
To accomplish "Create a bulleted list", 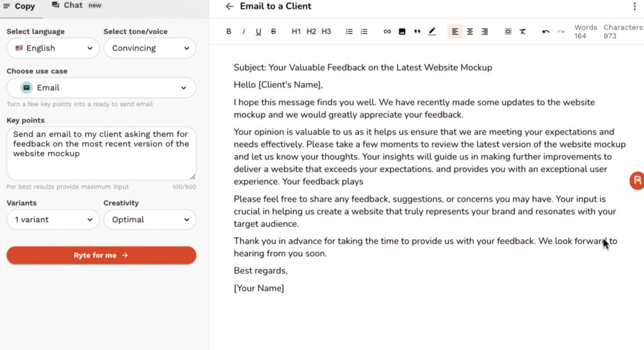I will pos(349,31).
